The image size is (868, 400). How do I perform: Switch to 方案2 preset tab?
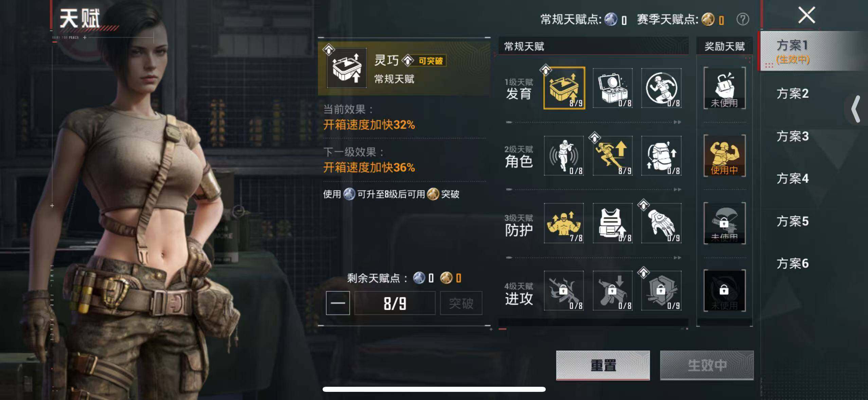[x=793, y=93]
